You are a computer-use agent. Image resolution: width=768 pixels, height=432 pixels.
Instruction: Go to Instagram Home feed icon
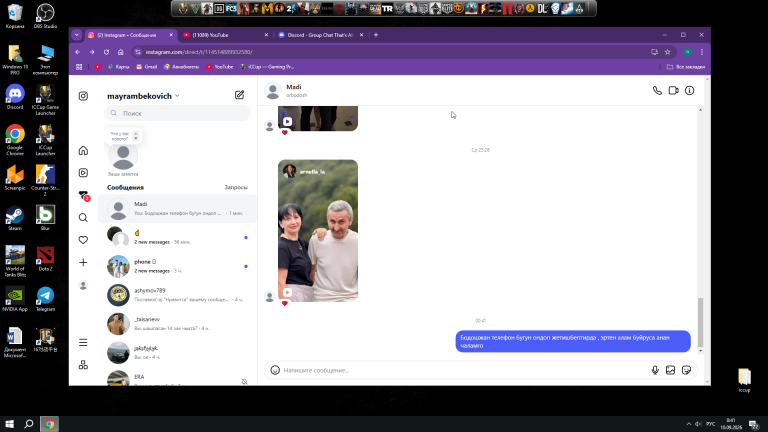(83, 150)
